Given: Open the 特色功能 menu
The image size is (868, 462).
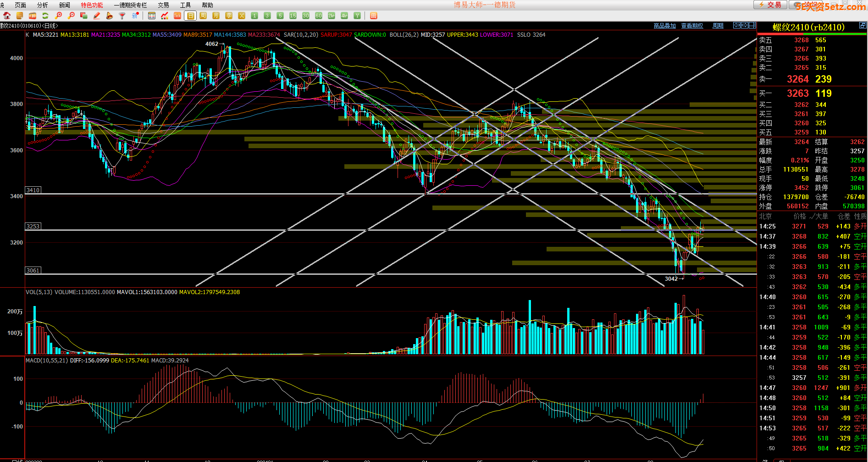Looking at the screenshot, I should (x=92, y=5).
